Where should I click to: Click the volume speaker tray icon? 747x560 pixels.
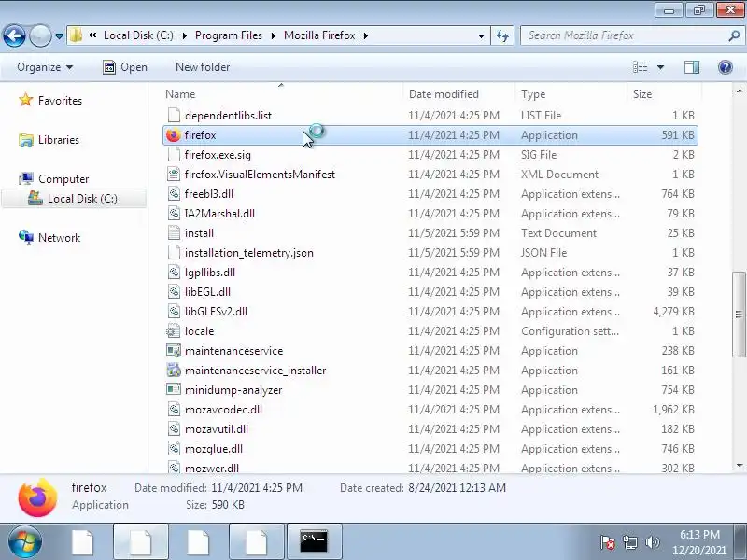click(x=652, y=542)
